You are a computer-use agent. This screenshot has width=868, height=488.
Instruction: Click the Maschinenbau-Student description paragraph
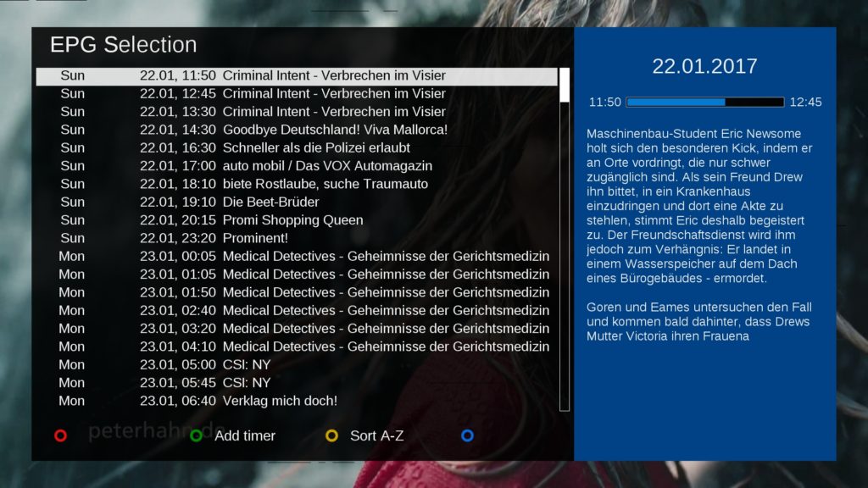[699, 206]
